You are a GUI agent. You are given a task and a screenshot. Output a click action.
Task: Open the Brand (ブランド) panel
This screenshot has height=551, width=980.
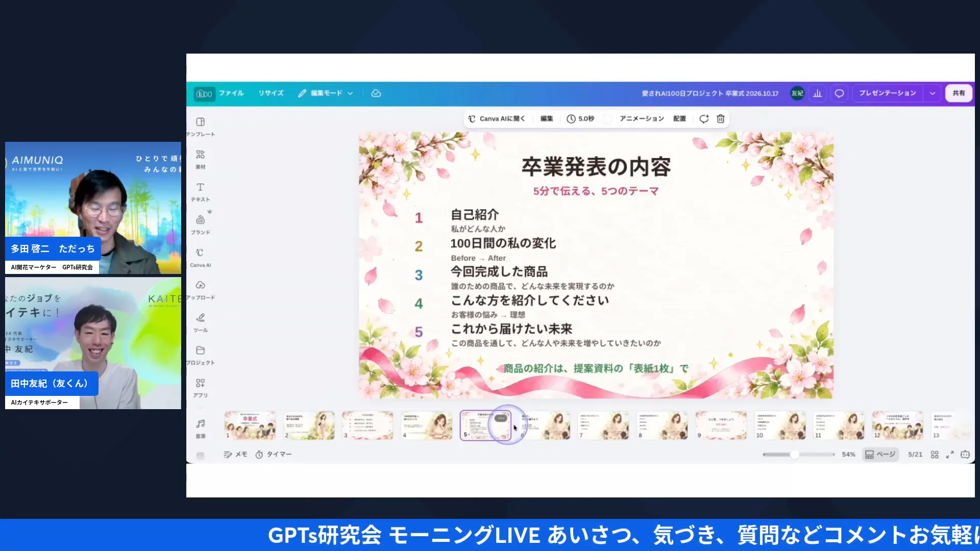click(x=200, y=224)
